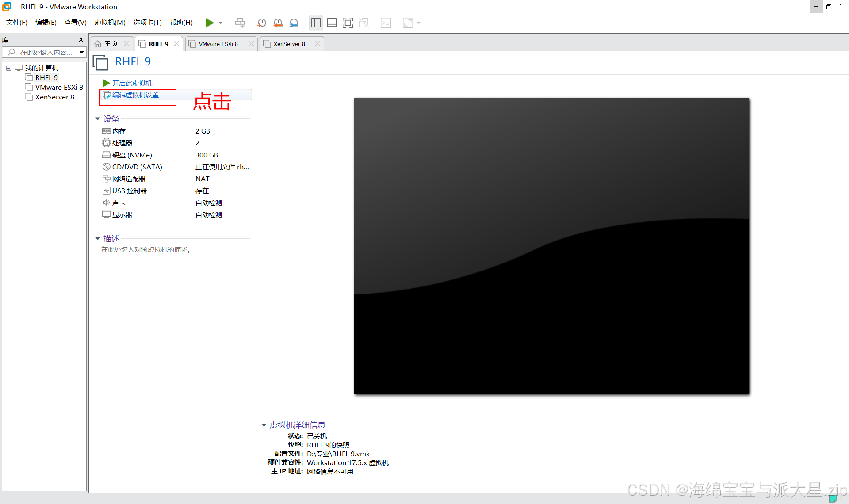The image size is (849, 504).
Task: Revert to snapshot using orange arrow icon
Action: 278,23
